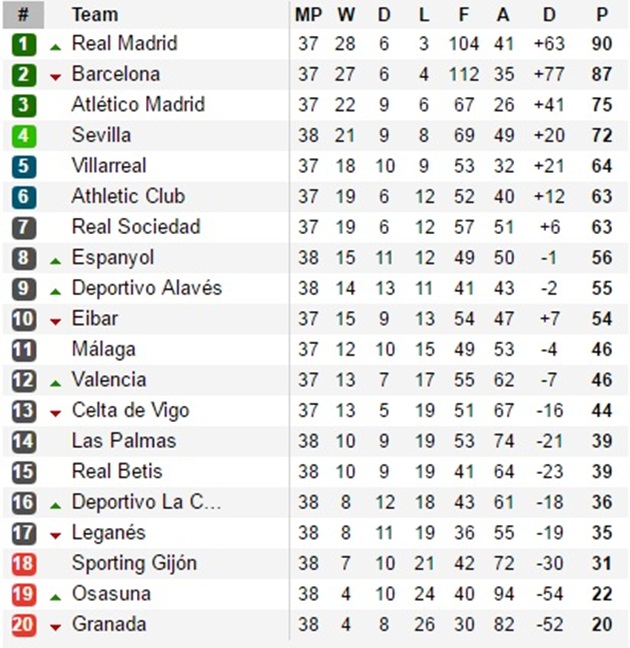Click the rank 18 red relegation badge

[x=24, y=564]
